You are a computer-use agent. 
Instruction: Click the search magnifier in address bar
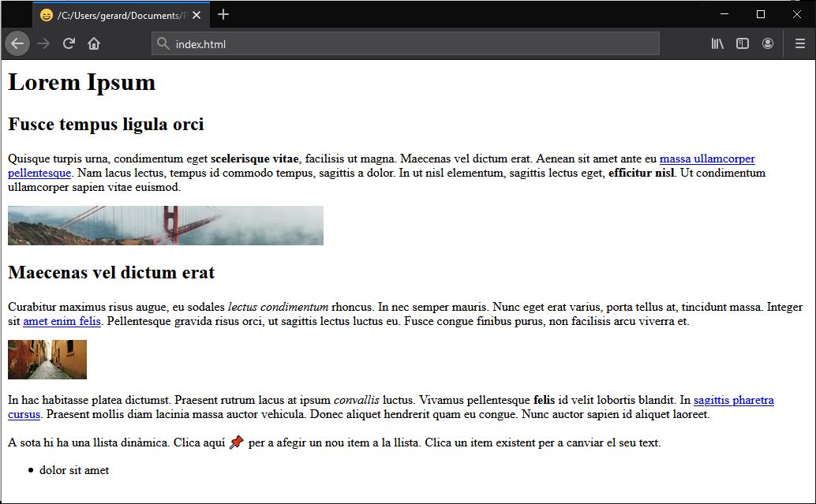[x=163, y=44]
